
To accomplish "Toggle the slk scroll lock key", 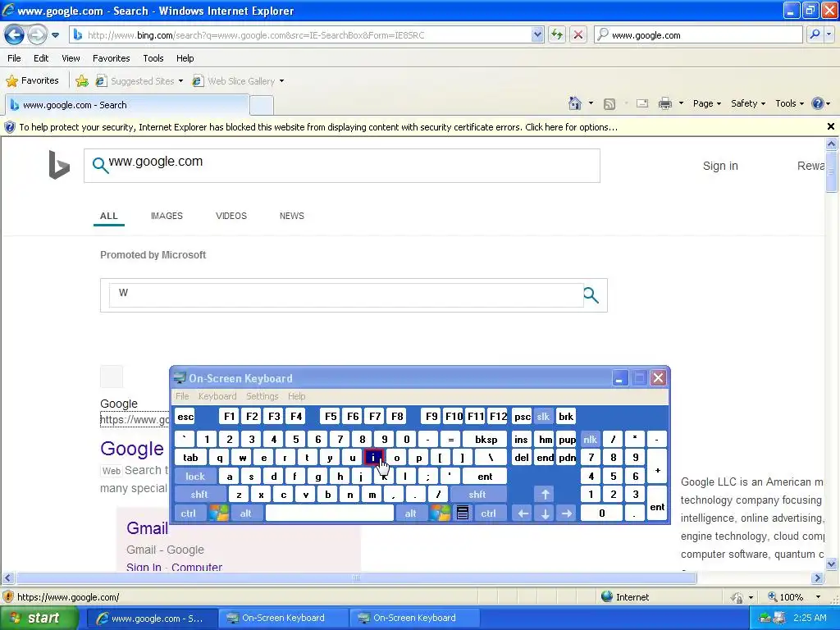I will click(x=543, y=416).
